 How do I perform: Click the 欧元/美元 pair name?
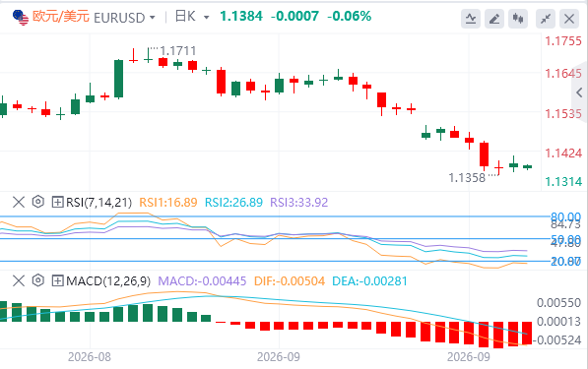click(60, 17)
